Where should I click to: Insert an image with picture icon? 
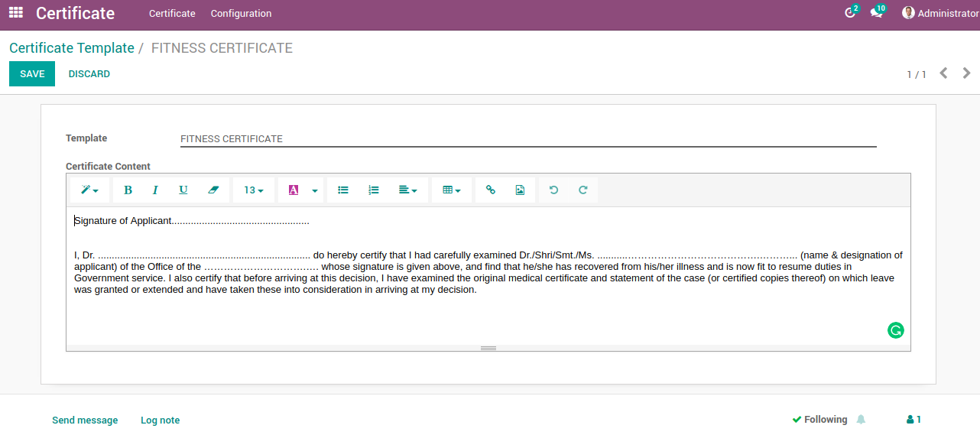[520, 190]
